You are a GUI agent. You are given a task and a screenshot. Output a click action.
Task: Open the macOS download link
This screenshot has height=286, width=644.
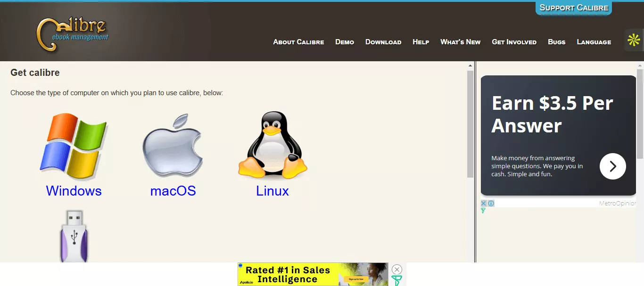(173, 191)
